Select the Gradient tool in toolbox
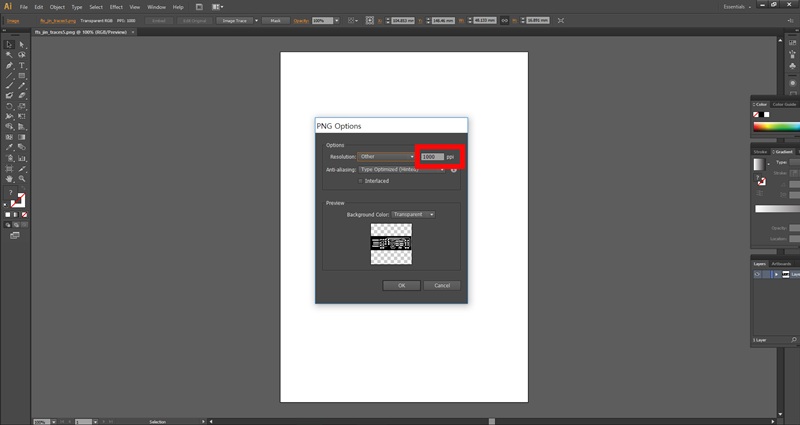The height and width of the screenshot is (425, 800). 22,137
